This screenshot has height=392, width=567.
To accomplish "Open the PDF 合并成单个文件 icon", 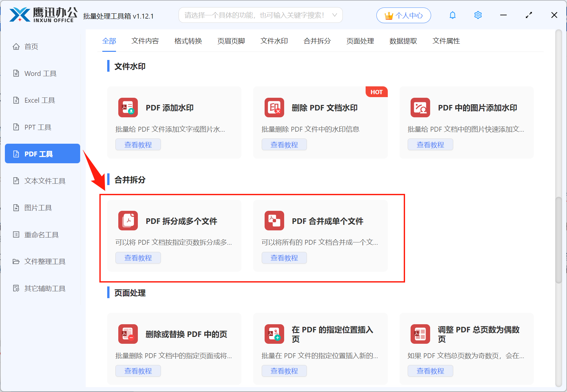I will (274, 221).
